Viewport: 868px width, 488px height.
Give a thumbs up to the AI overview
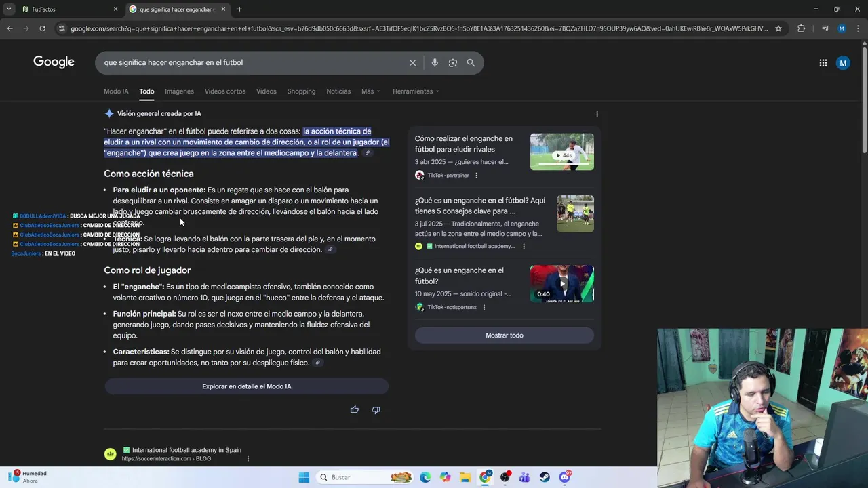[x=354, y=409]
